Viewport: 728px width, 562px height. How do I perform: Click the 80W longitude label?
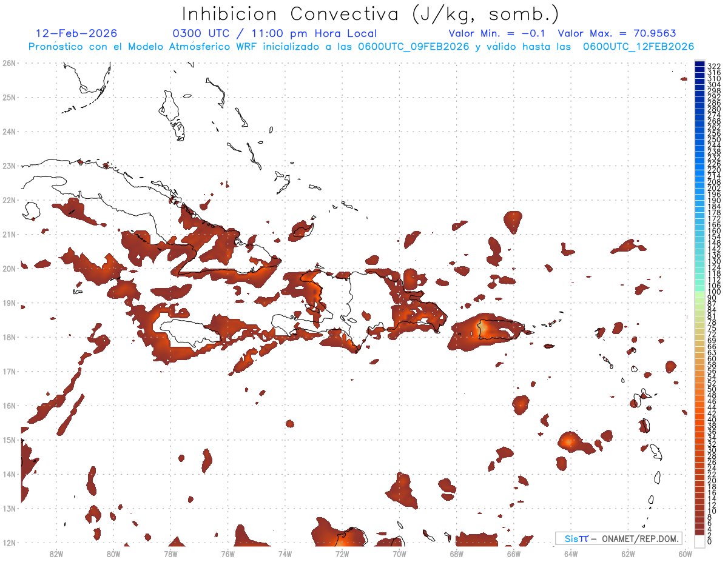[x=113, y=554]
